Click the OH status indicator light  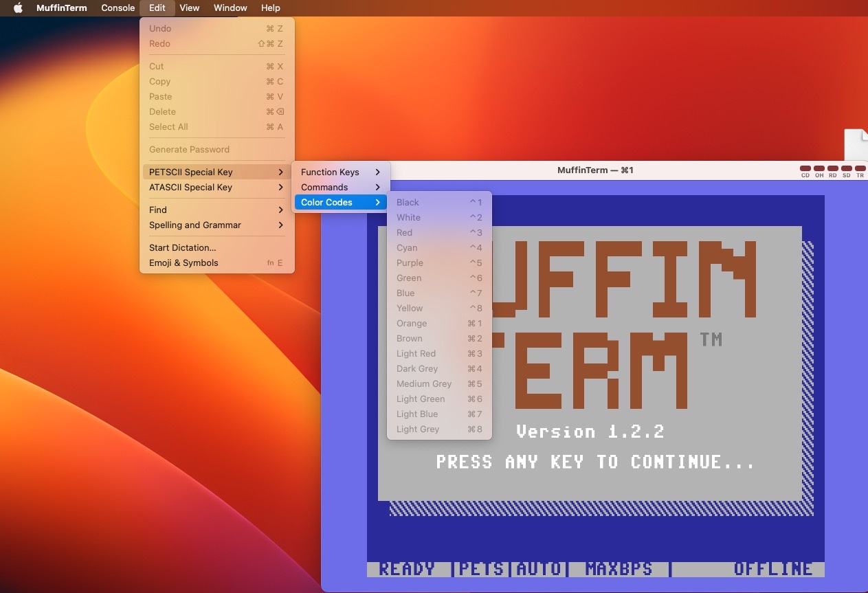pos(819,168)
